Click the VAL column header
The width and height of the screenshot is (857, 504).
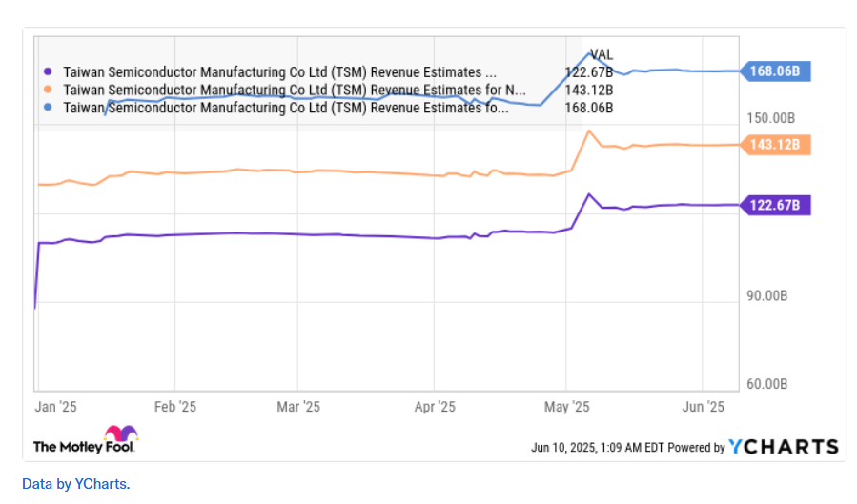click(602, 54)
